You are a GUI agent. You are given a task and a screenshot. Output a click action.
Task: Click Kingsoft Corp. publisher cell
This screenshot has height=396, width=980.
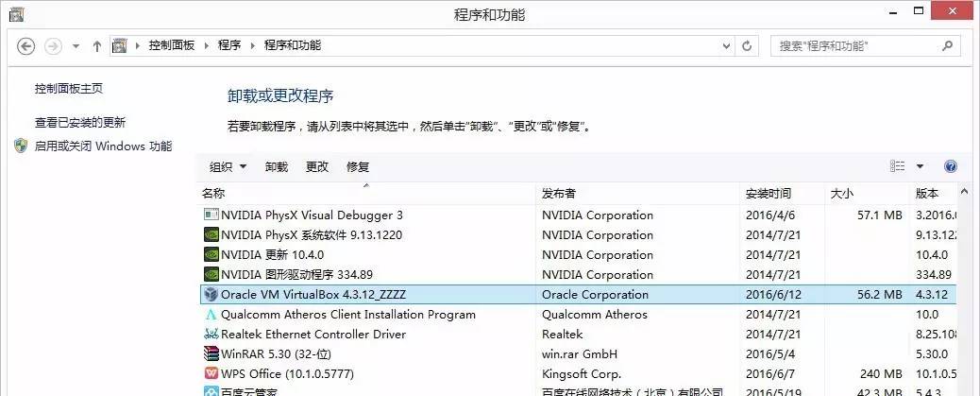[582, 374]
